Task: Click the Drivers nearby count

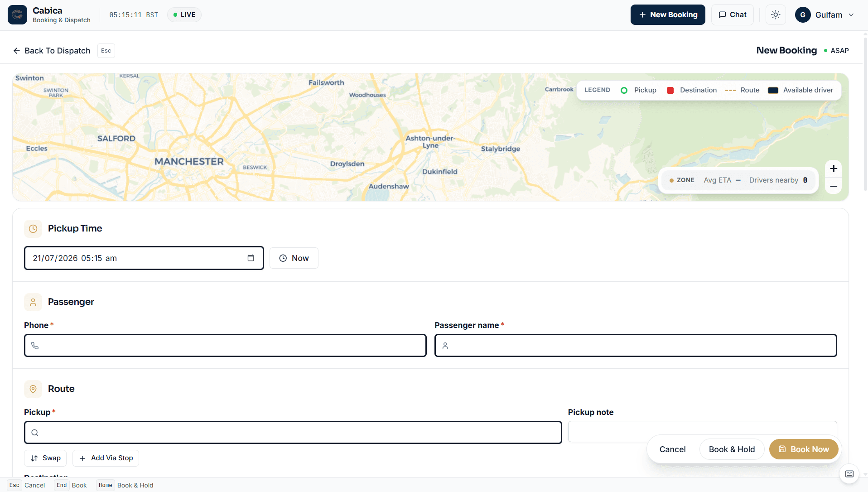Action: [805, 180]
